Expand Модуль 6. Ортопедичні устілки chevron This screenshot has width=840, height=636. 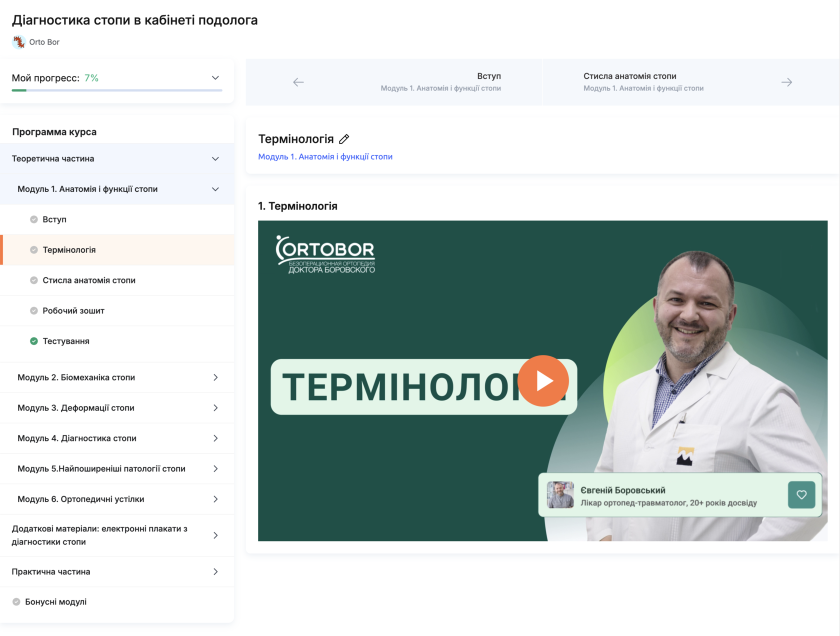(215, 499)
